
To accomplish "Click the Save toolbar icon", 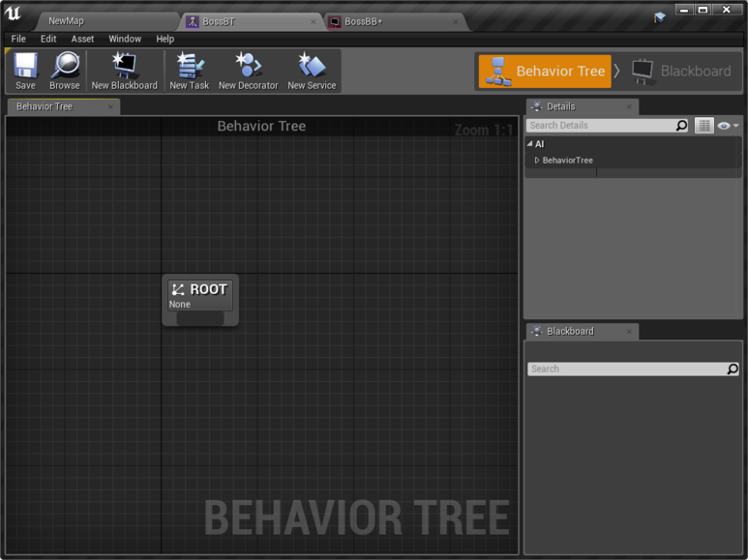I will 25,71.
